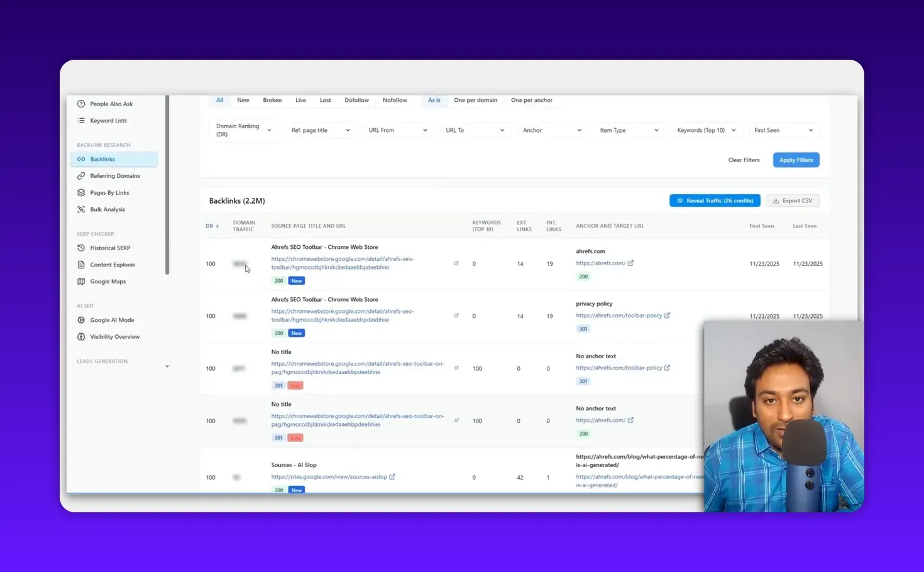Select the Dofollow filter tab

click(356, 101)
